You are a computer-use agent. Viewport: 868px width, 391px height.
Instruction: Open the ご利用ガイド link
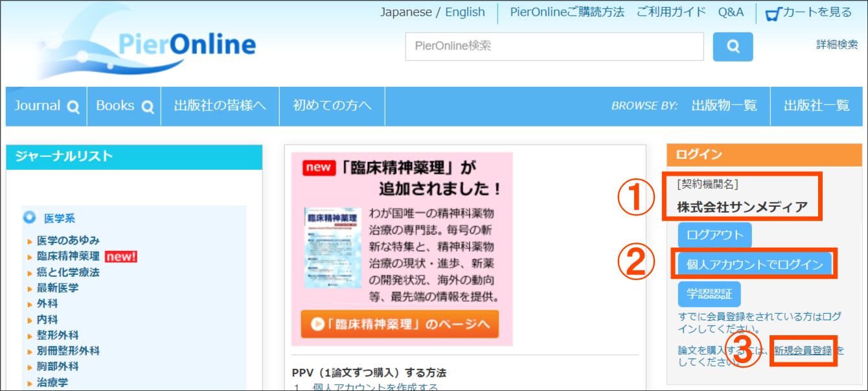click(670, 12)
